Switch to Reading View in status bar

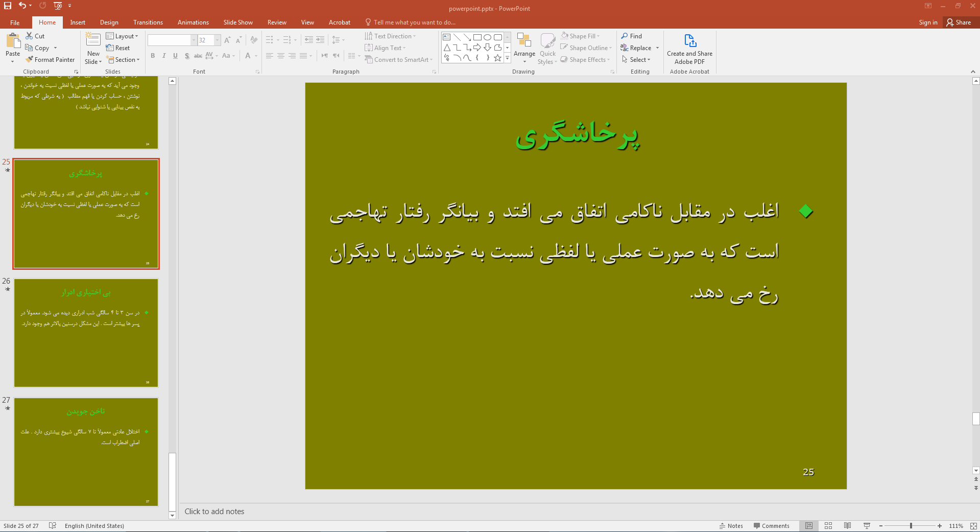click(x=847, y=526)
